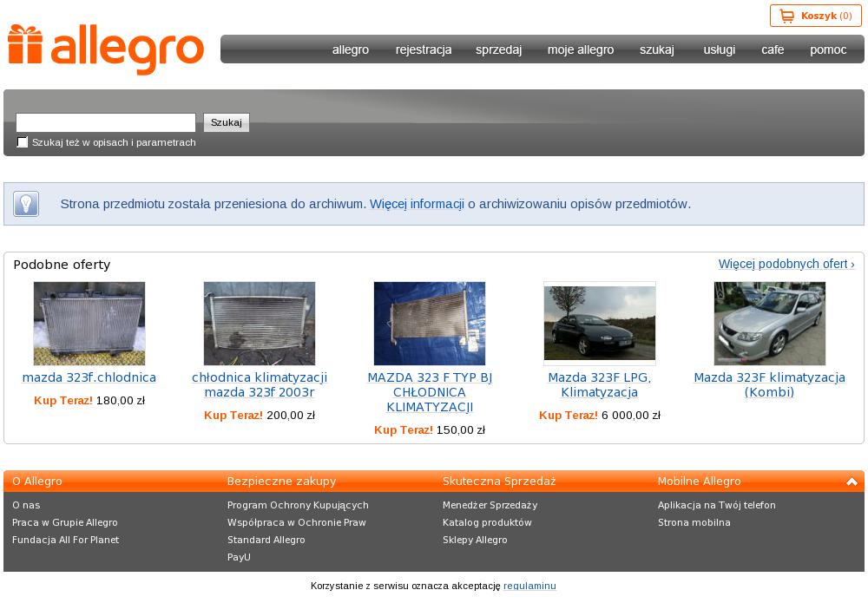The width and height of the screenshot is (868, 603).
Task: Open Fundacja All For Planet link
Action: [x=65, y=540]
